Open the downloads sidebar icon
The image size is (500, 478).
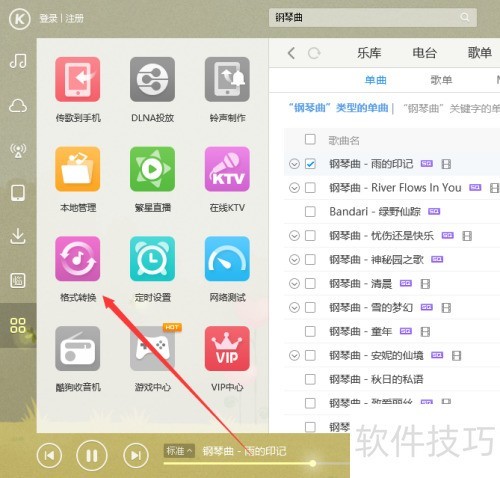tap(18, 236)
